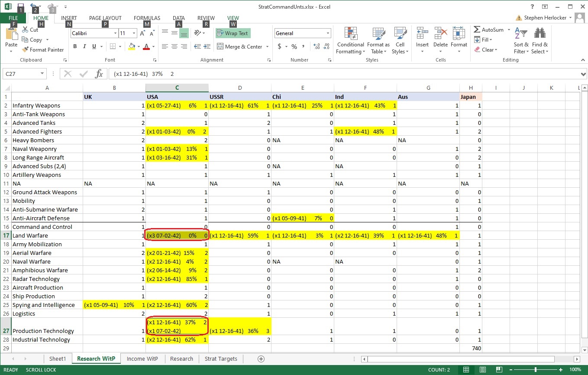Click the Save icon in quick access toolbar
The image size is (588, 375).
(x=21, y=7)
